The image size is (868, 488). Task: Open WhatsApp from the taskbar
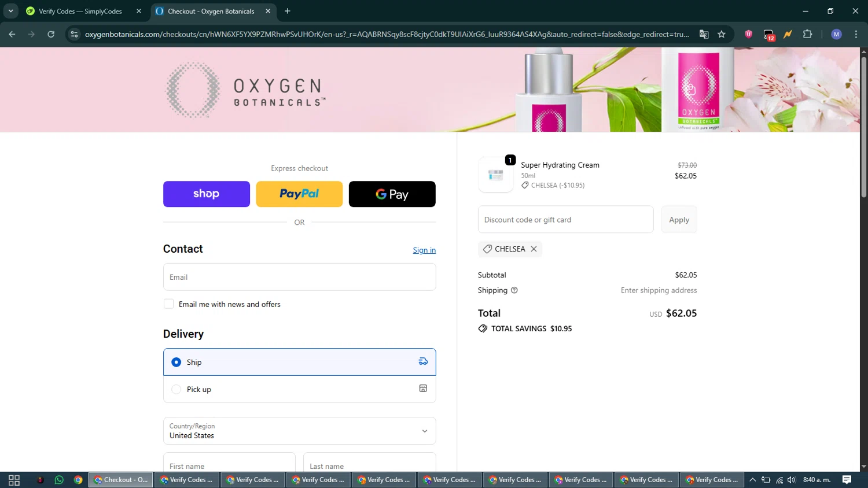(59, 480)
